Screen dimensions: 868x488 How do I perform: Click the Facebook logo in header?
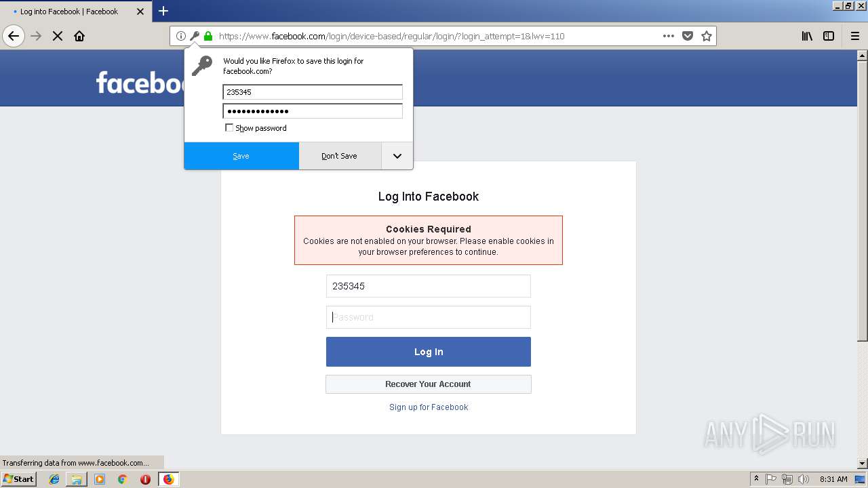point(140,82)
